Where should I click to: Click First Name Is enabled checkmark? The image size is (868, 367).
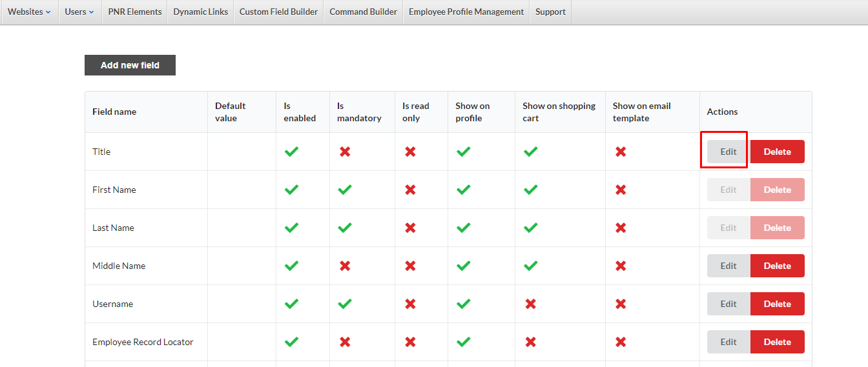pos(292,190)
